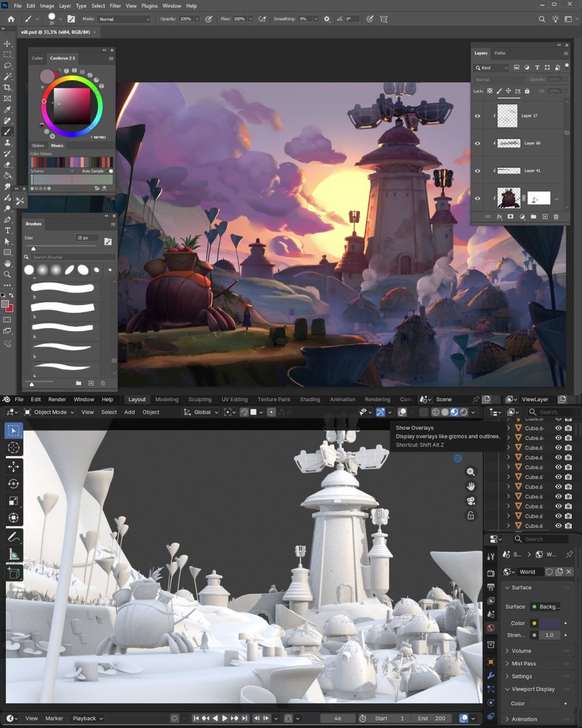Switch to the Sculpting workspace tab

click(199, 399)
